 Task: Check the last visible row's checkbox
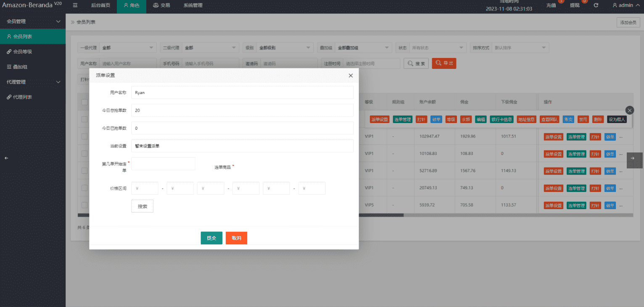(x=84, y=205)
